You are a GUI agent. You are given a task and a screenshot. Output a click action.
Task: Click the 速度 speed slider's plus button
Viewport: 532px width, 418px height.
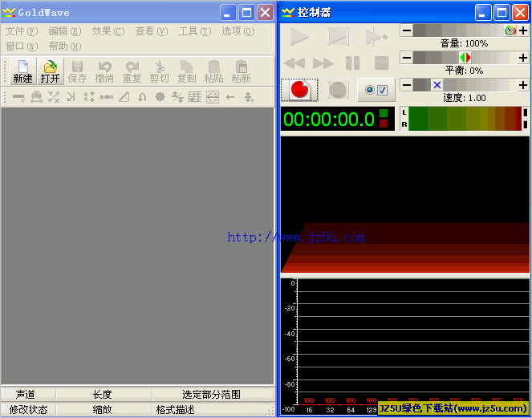point(523,85)
